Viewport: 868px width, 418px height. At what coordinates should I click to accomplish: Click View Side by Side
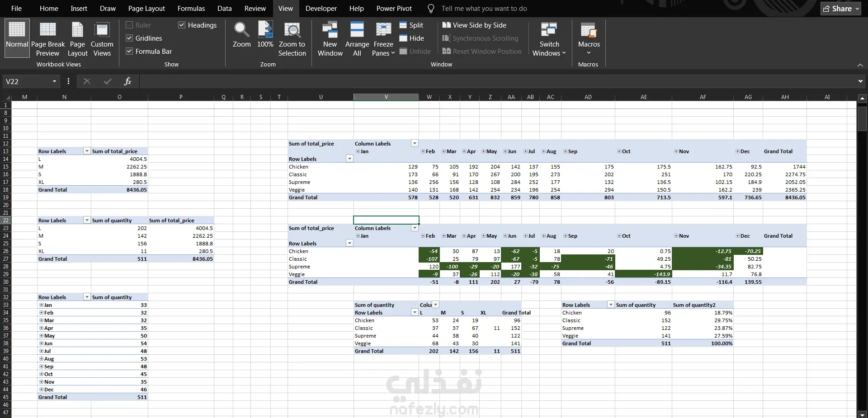[474, 25]
